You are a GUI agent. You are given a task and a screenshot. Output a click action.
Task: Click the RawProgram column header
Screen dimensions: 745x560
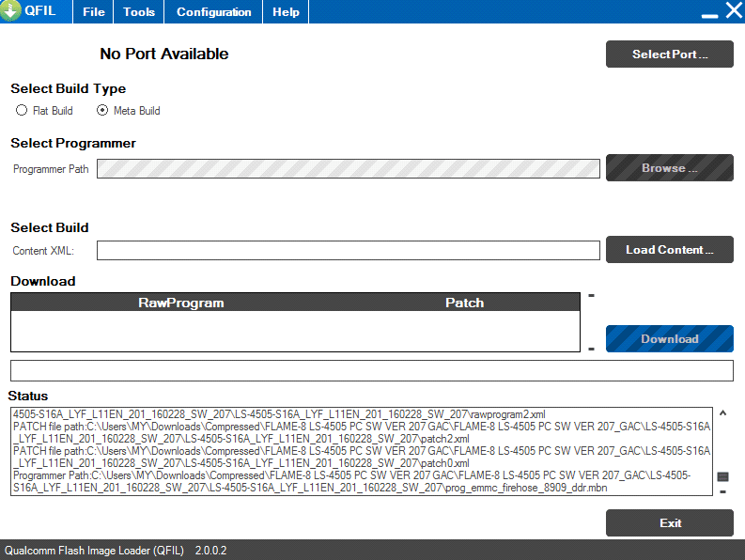pyautogui.click(x=181, y=303)
